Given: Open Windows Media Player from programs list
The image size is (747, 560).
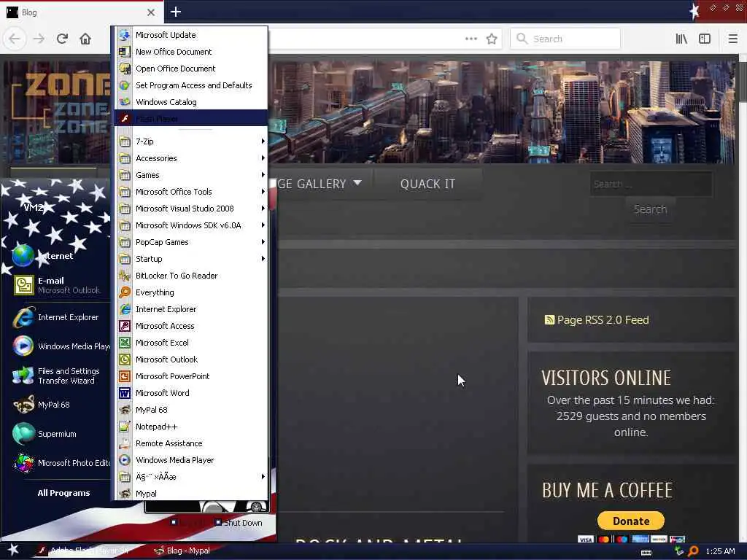Looking at the screenshot, I should [191, 460].
